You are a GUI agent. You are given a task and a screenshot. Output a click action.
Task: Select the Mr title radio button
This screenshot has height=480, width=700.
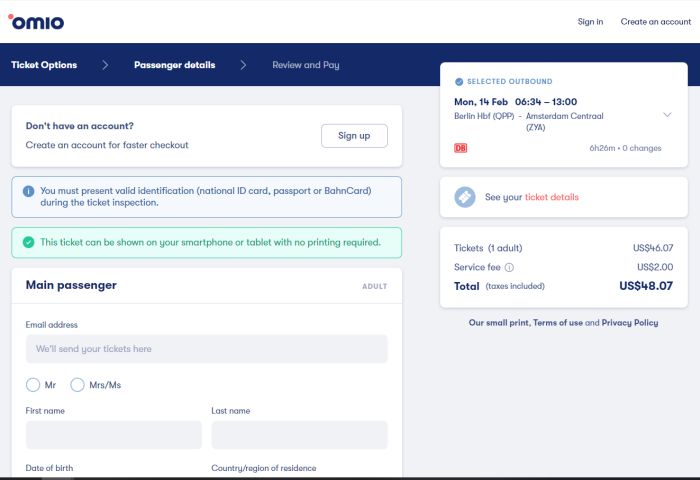tap(33, 385)
